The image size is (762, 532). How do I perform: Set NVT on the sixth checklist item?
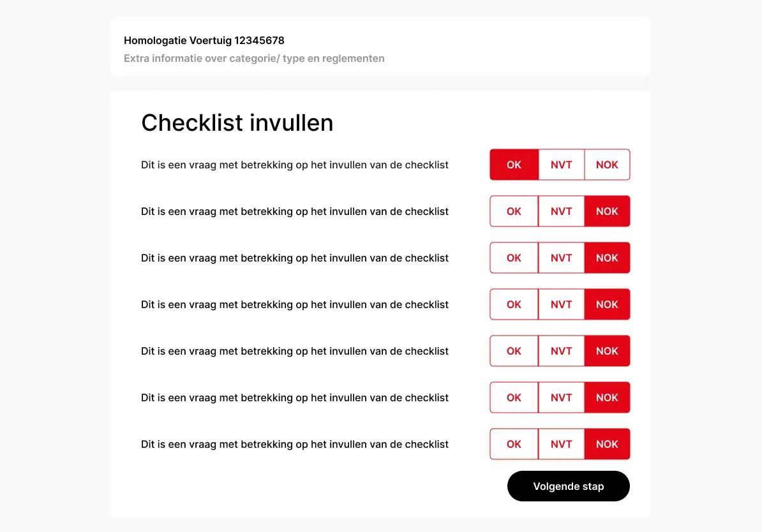561,397
